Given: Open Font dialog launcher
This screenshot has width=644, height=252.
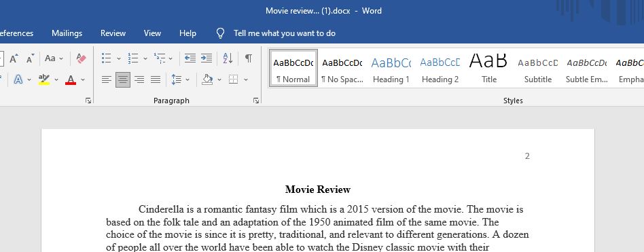Looking at the screenshot, I should (x=88, y=101).
